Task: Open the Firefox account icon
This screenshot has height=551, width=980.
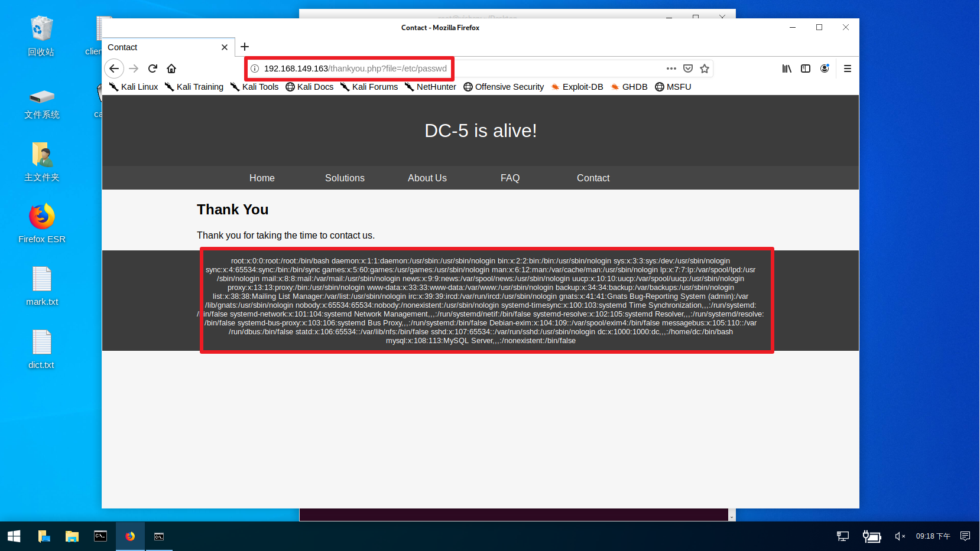Action: [825, 69]
